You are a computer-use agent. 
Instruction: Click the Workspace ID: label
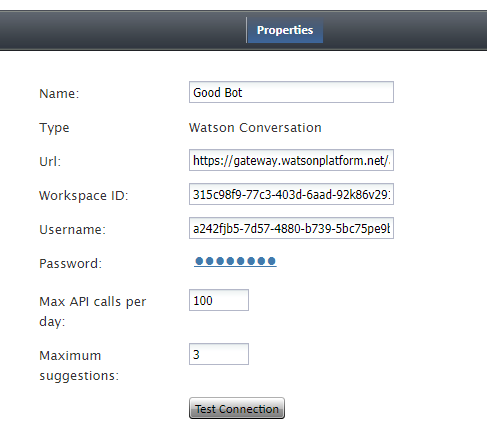coord(83,196)
